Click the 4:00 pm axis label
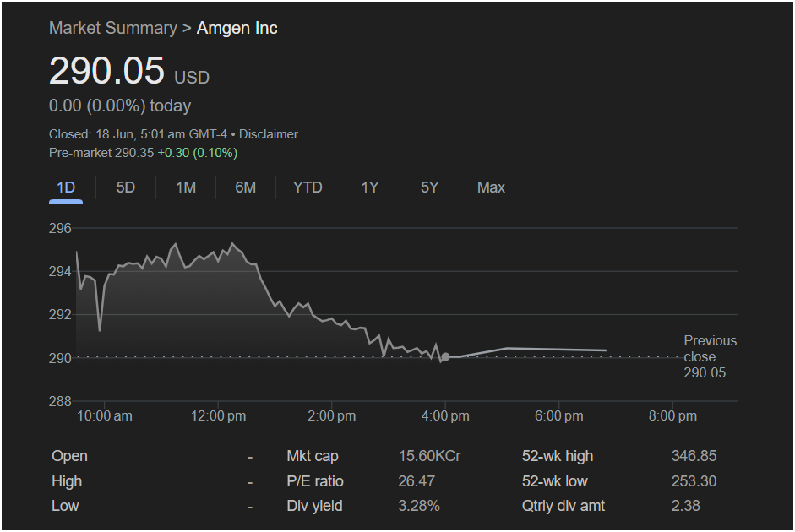The image size is (795, 532). 445,416
